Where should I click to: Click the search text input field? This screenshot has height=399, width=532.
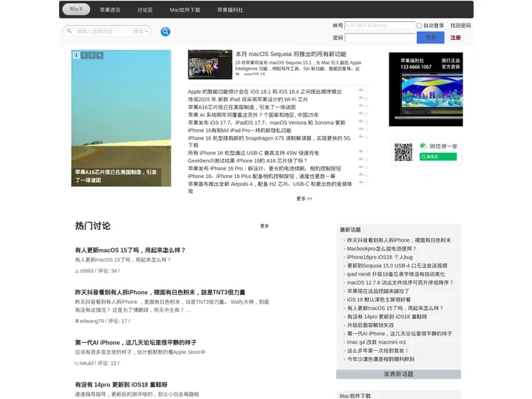click(102, 31)
